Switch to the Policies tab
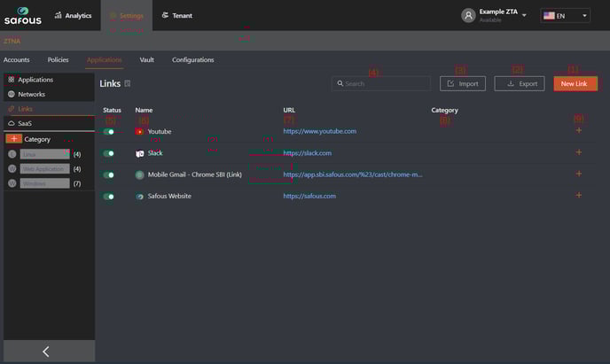 coord(58,60)
